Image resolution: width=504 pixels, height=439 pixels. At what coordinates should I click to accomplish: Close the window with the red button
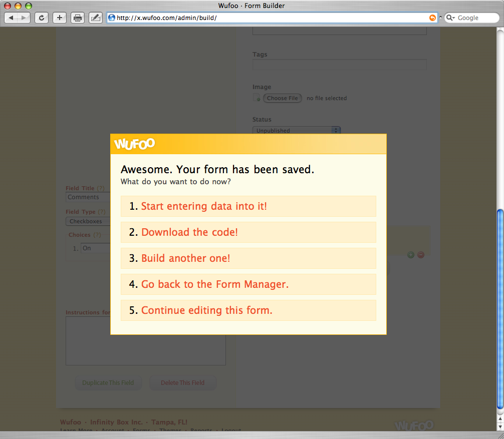(x=8, y=6)
